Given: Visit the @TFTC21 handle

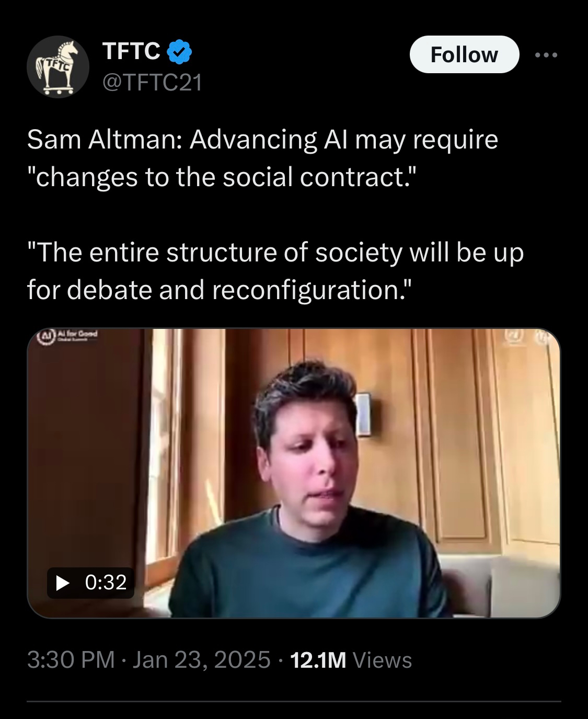Looking at the screenshot, I should click(x=152, y=83).
